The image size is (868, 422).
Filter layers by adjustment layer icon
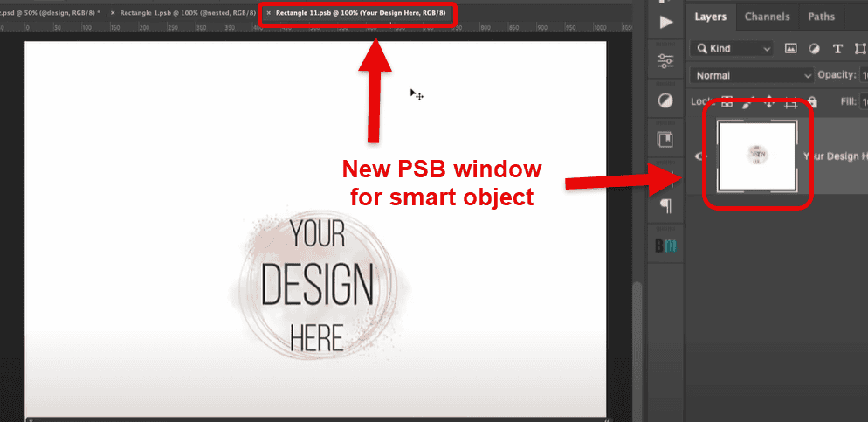[814, 49]
